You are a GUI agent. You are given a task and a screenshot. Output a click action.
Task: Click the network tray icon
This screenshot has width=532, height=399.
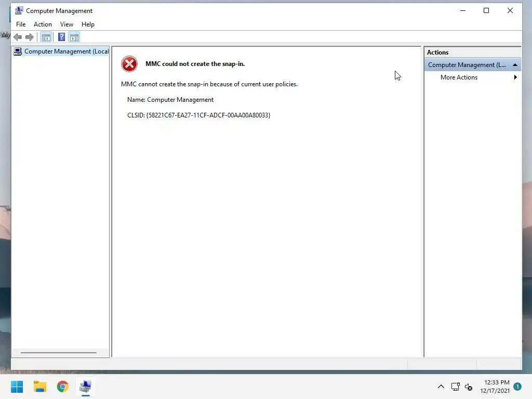point(455,387)
